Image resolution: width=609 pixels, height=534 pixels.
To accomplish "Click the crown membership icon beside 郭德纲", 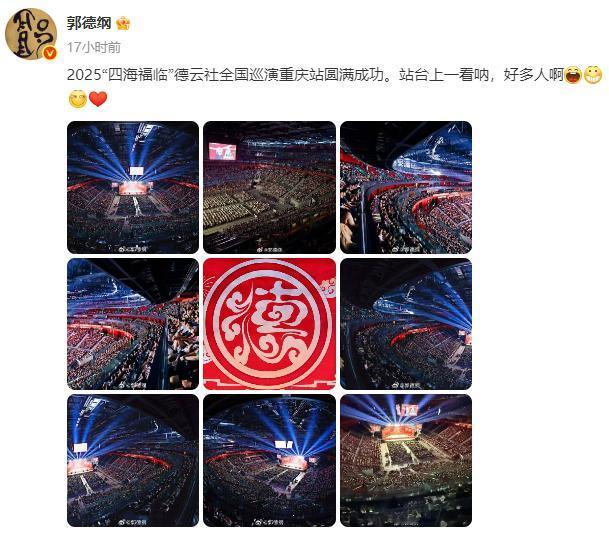I will coord(123,23).
